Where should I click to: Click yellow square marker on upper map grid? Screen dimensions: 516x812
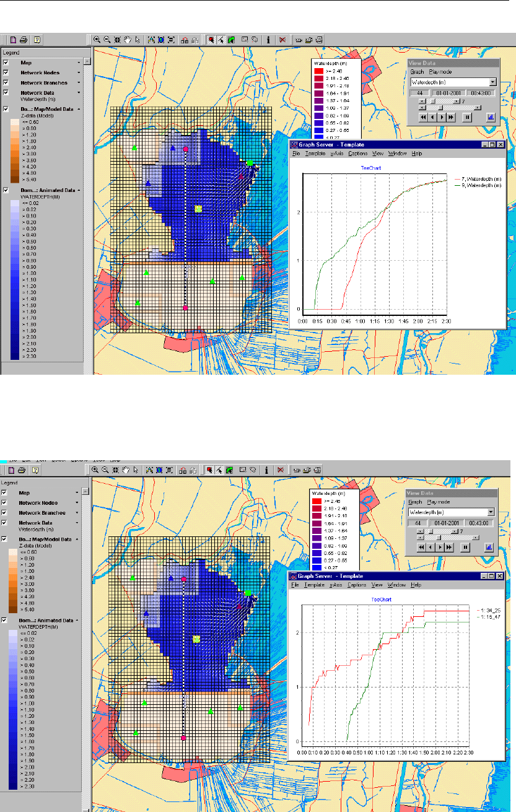tap(198, 209)
